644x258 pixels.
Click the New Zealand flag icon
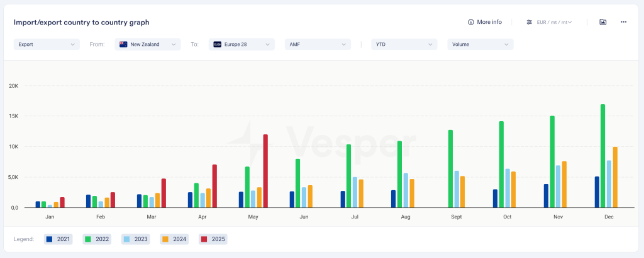coord(123,45)
